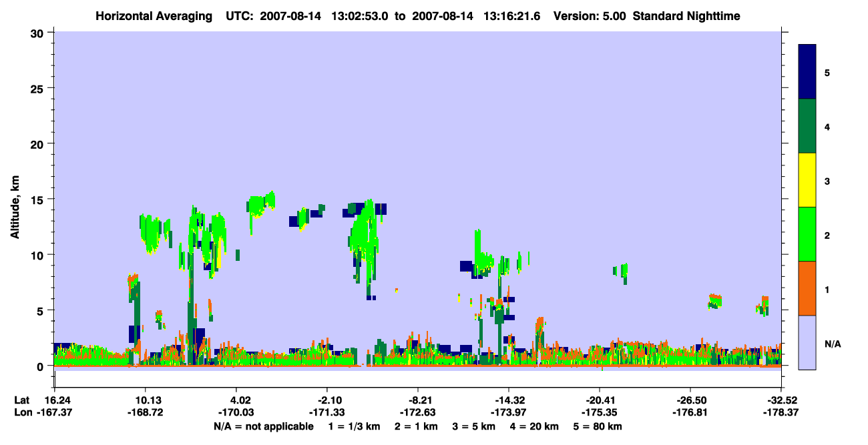Click legend text '1 = 1/3 km'

[355, 426]
